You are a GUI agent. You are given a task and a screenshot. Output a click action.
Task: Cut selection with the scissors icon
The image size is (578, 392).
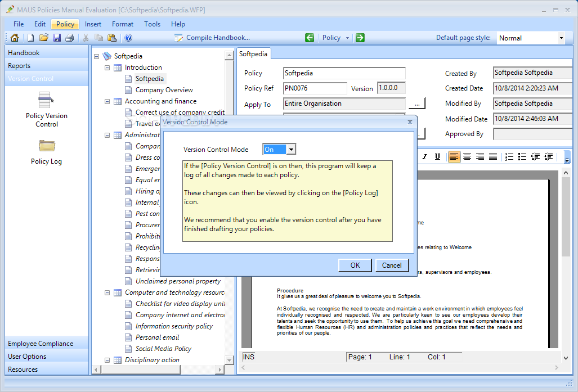(x=86, y=38)
